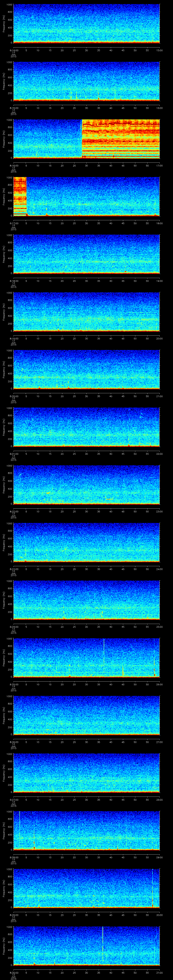173x980 pixels.
Task: Click the end time label 25:00
Action: point(160,627)
